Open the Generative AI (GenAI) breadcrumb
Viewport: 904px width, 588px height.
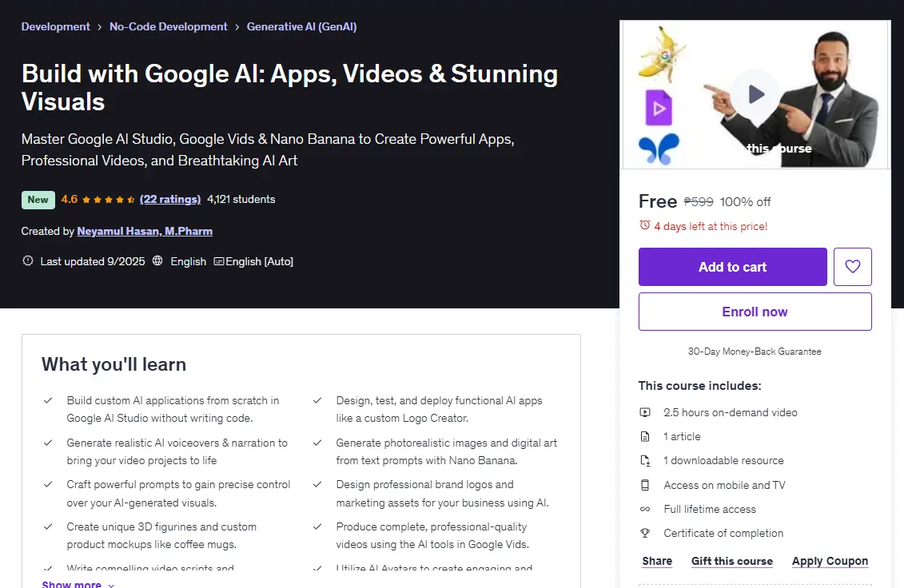pyautogui.click(x=301, y=26)
